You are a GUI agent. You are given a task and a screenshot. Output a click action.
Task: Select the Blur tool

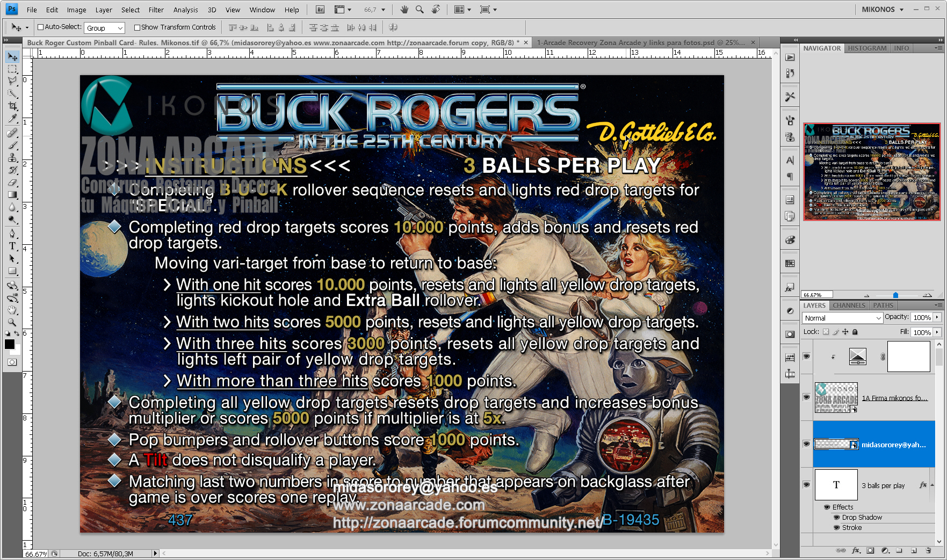pyautogui.click(x=12, y=207)
